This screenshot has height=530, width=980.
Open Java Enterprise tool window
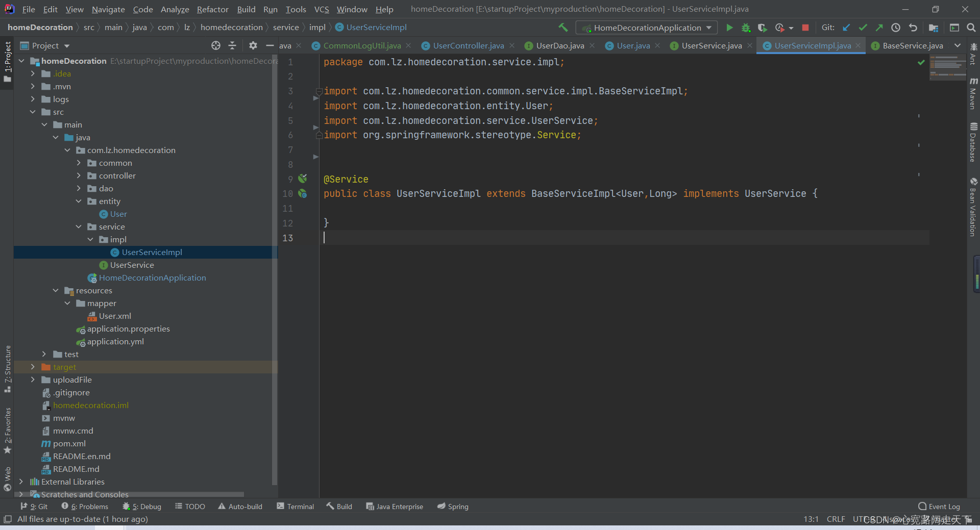(x=395, y=507)
